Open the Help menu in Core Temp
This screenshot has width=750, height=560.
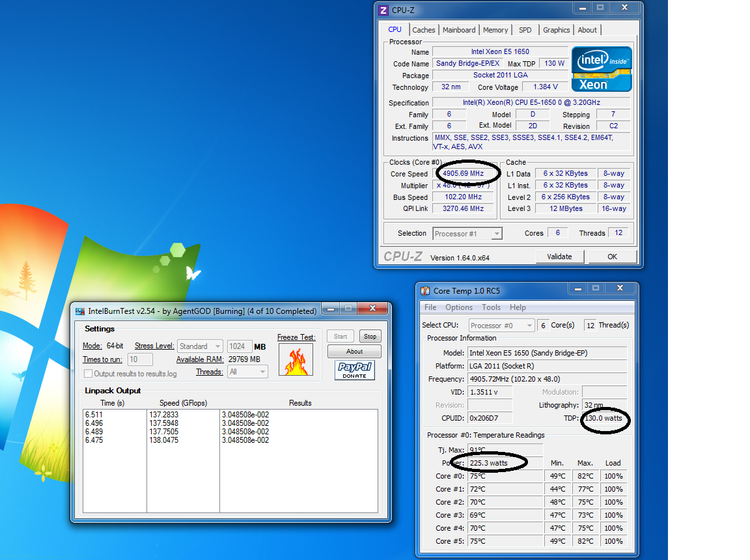point(518,307)
